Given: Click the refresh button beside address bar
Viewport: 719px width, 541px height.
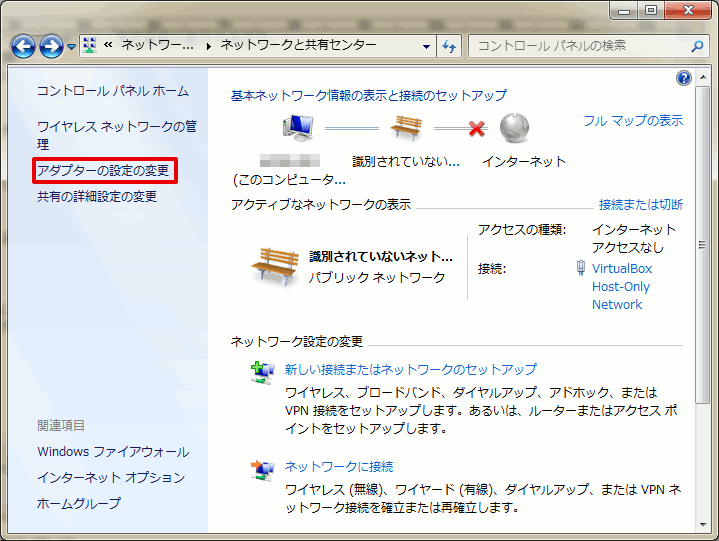Looking at the screenshot, I should 450,46.
